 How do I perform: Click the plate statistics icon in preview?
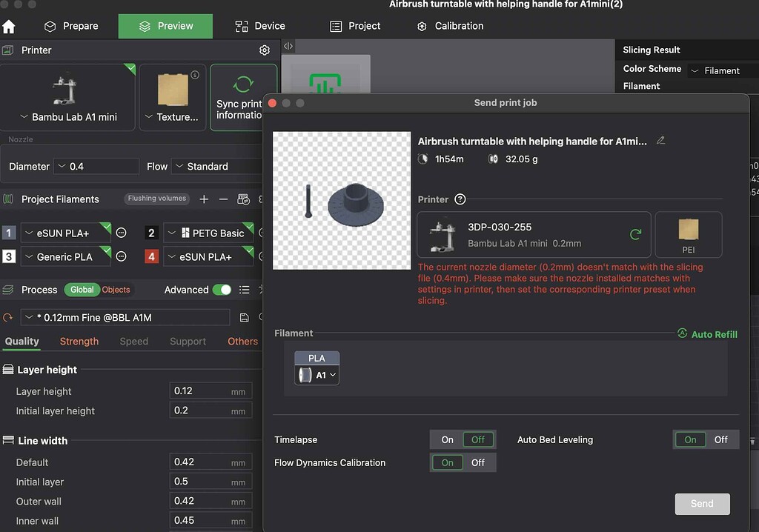(325, 84)
